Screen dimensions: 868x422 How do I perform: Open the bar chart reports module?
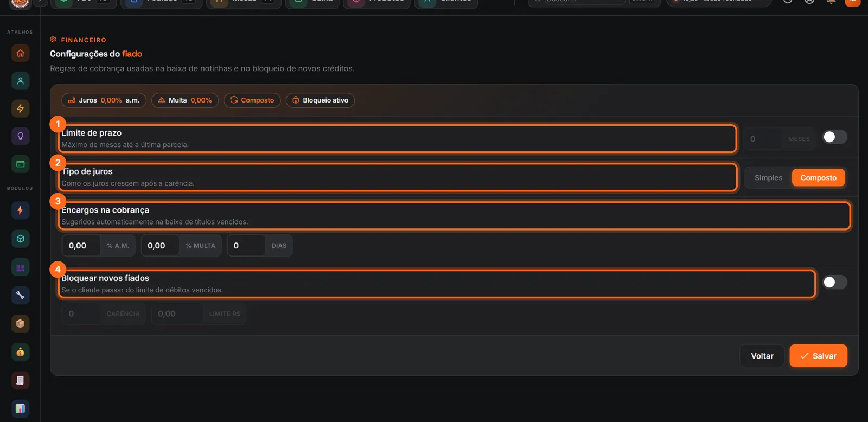pos(21,408)
